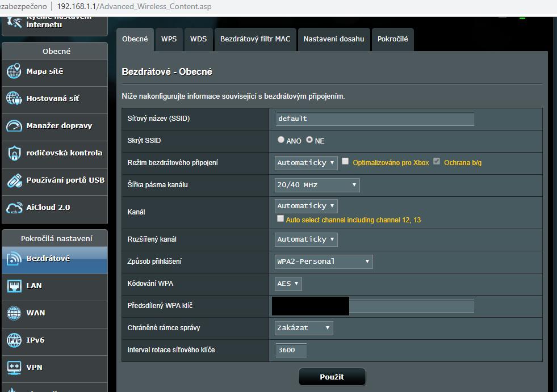The width and height of the screenshot is (557, 392).
Task: Click the IPv6 globe icon
Action: tap(14, 340)
